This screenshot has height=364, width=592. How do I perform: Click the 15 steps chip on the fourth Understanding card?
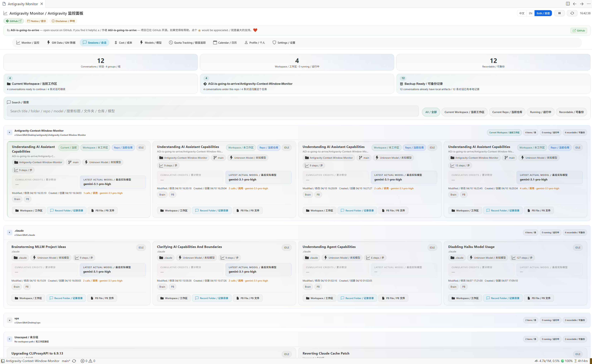tap(460, 165)
